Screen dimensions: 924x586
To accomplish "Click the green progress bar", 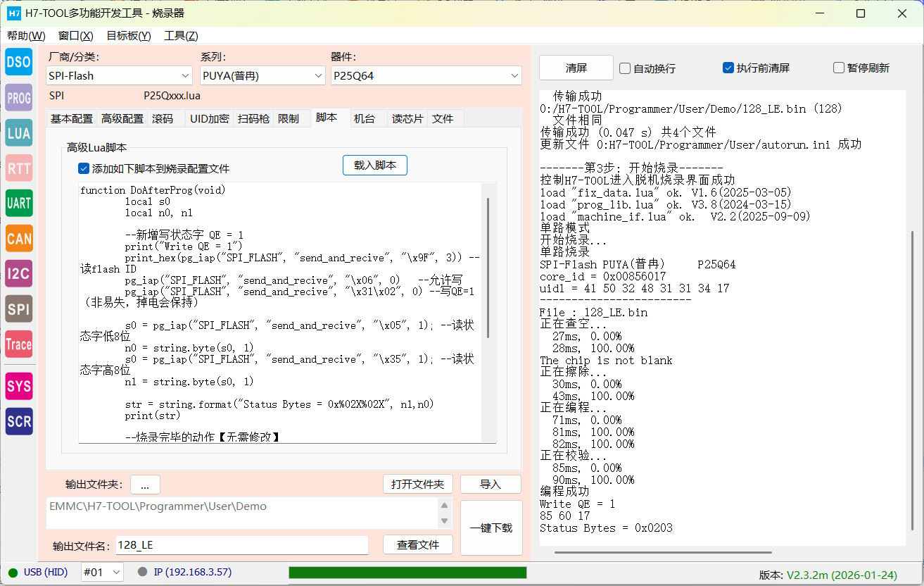I will (408, 573).
